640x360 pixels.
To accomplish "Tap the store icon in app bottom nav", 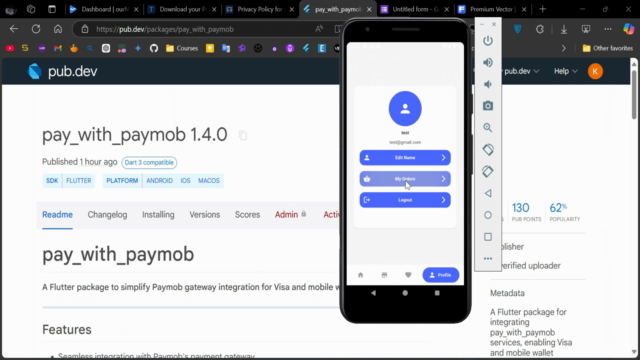I will pos(384,275).
